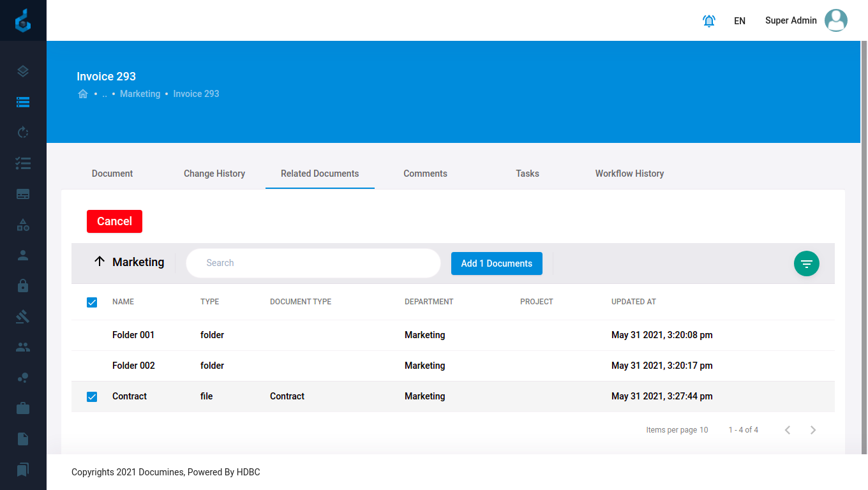868x490 pixels.
Task: Click the briefcase icon in sidebar
Action: (x=23, y=408)
